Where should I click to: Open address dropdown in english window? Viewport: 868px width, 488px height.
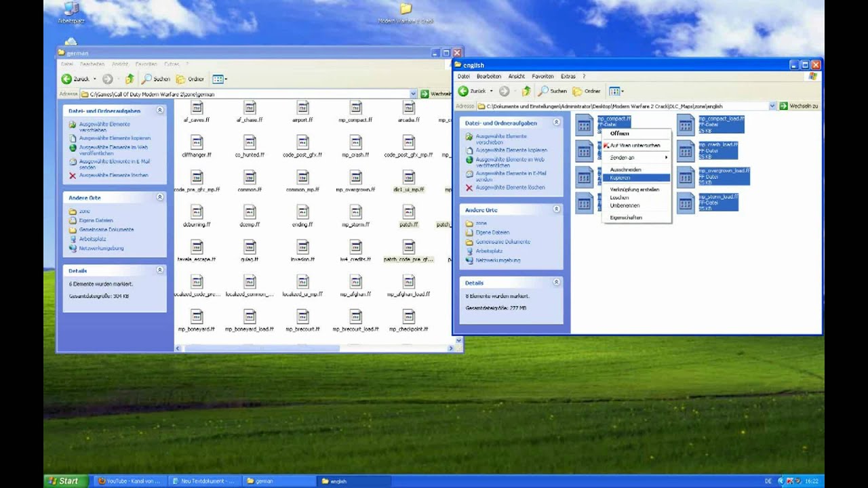pyautogui.click(x=772, y=106)
